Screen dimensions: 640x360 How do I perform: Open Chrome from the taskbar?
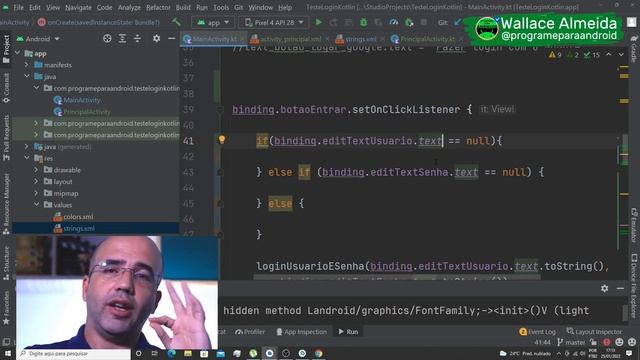(318, 353)
